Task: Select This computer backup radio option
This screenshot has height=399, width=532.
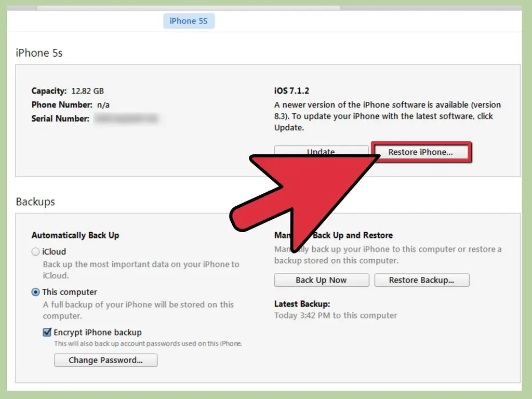Action: [36, 292]
